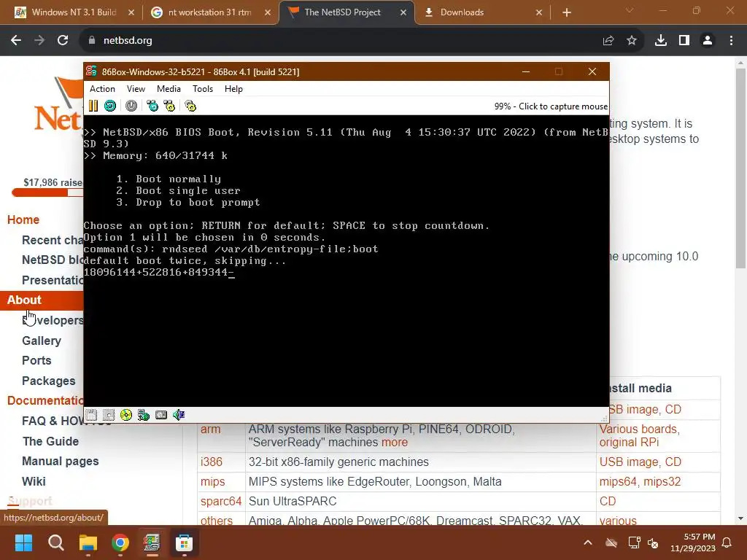Pause the 86Box emulation
747x560 pixels.
[93, 106]
